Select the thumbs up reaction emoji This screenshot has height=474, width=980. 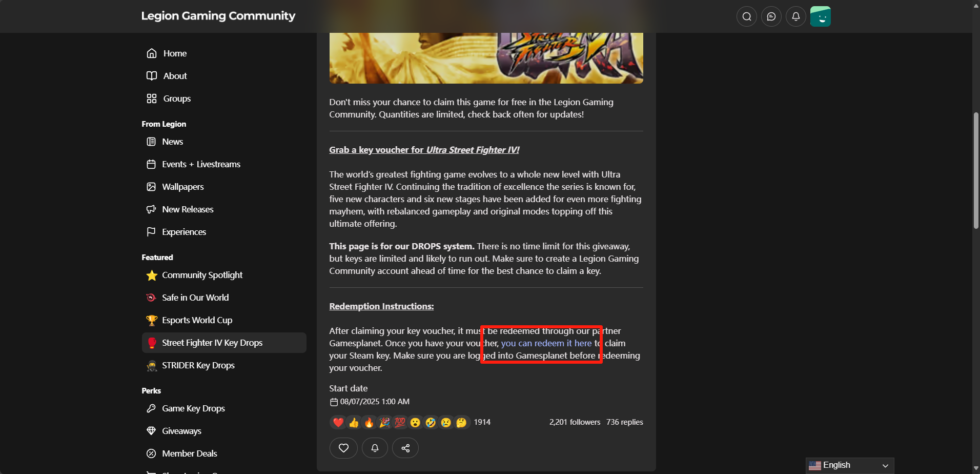point(354,422)
